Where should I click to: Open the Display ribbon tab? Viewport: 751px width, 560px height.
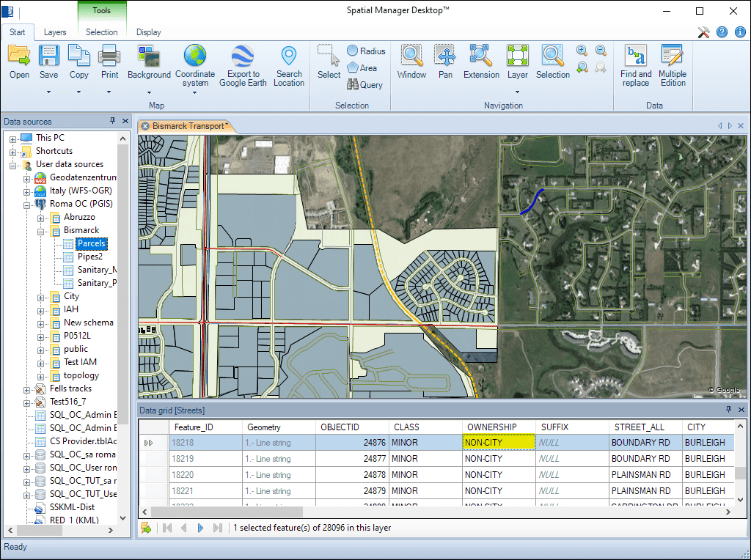tap(149, 32)
